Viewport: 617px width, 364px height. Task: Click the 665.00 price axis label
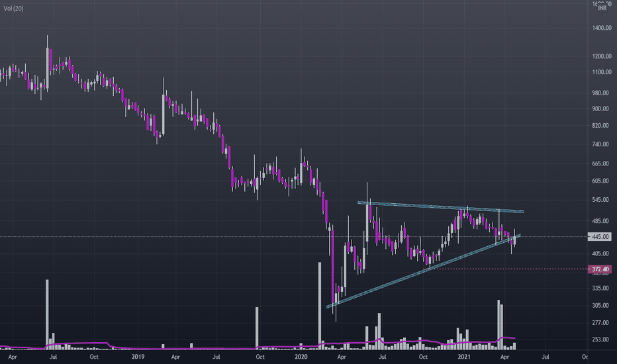[600, 163]
